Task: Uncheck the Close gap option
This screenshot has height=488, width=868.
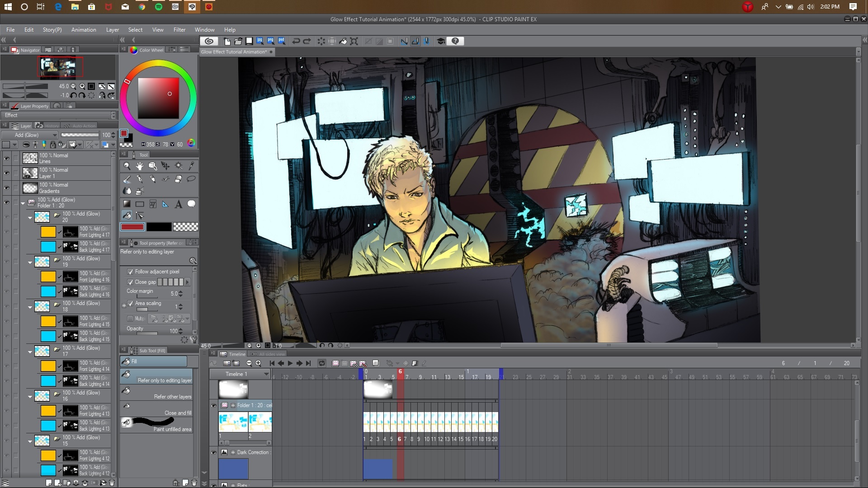Action: coord(130,282)
